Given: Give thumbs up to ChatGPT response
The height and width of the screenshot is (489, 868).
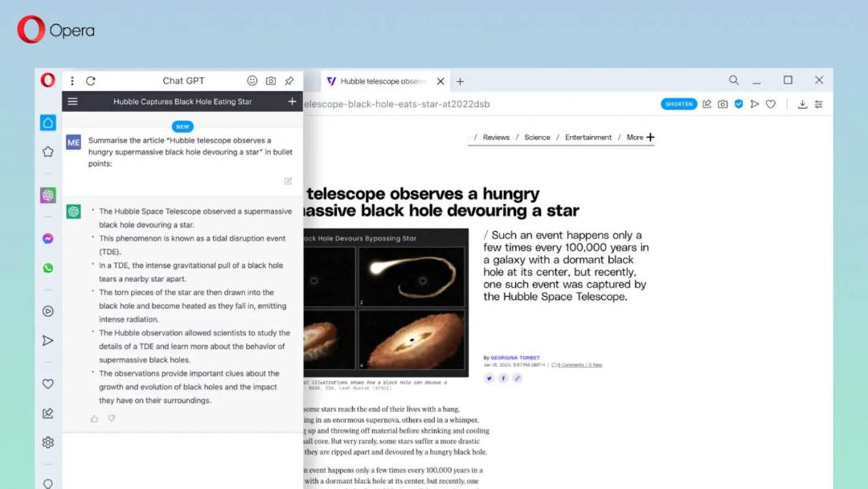Looking at the screenshot, I should (94, 419).
